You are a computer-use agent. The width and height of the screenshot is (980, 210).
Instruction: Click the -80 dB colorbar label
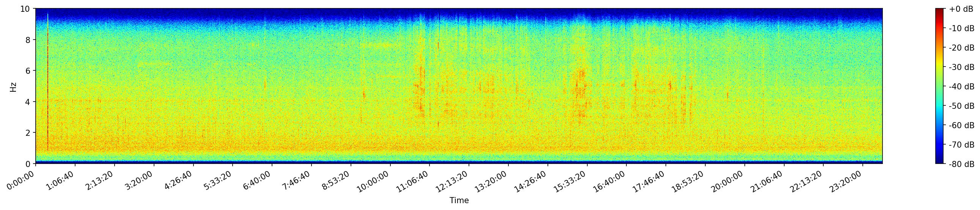click(x=961, y=164)
